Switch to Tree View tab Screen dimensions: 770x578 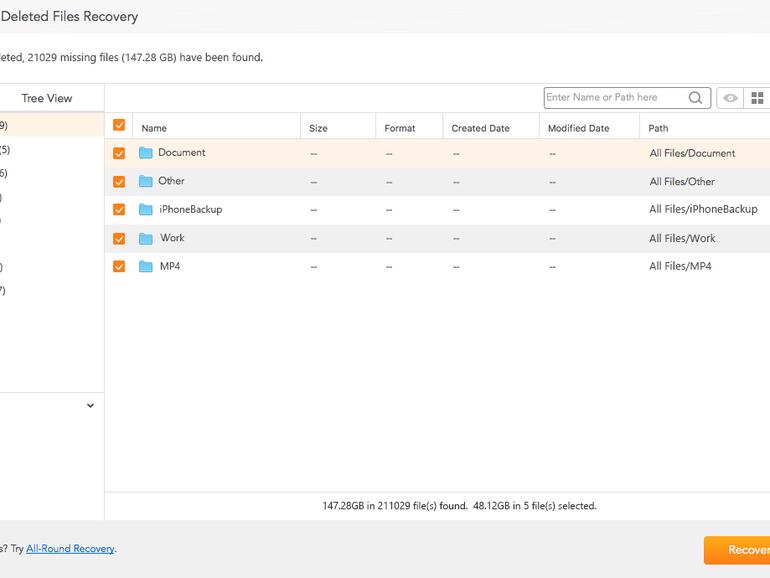[47, 98]
